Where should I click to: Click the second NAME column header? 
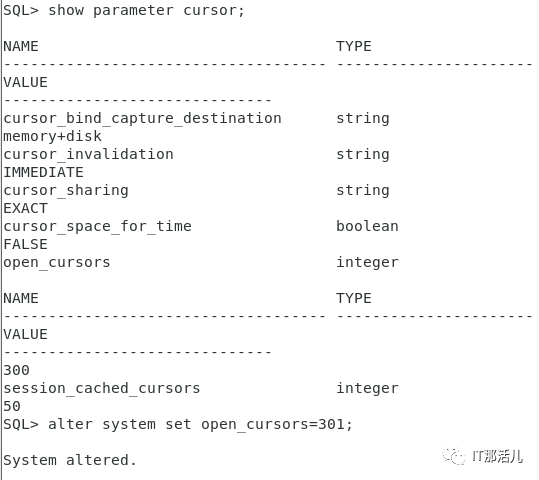21,298
